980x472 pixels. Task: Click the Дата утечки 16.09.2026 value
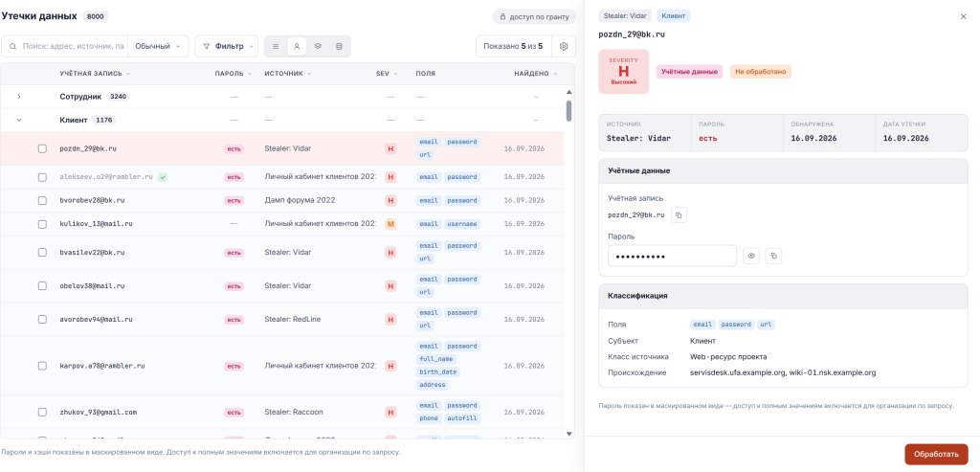coord(906,138)
